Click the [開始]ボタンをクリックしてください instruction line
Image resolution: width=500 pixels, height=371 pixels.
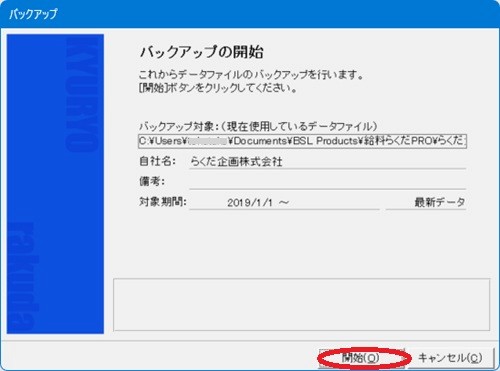pyautogui.click(x=217, y=88)
